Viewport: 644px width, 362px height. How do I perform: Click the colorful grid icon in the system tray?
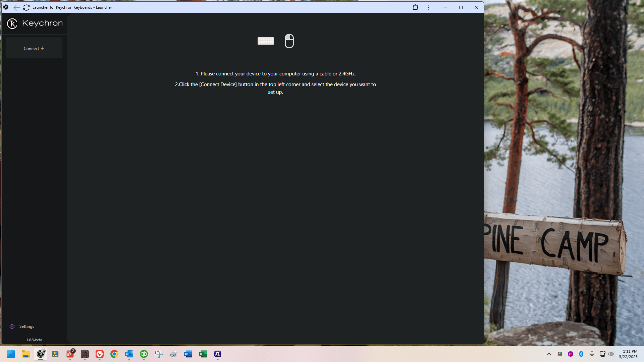point(560,354)
